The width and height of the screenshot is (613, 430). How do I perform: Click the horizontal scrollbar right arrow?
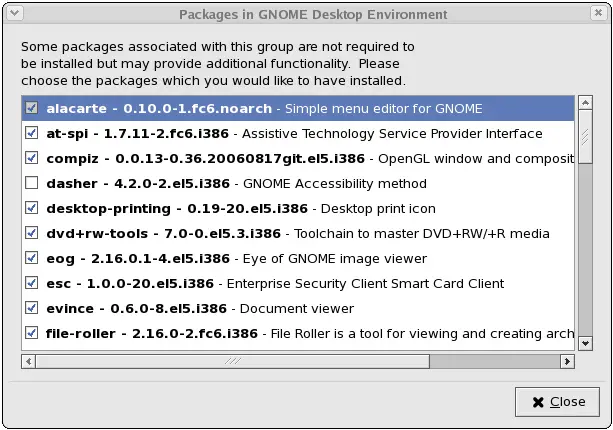pyautogui.click(x=568, y=360)
